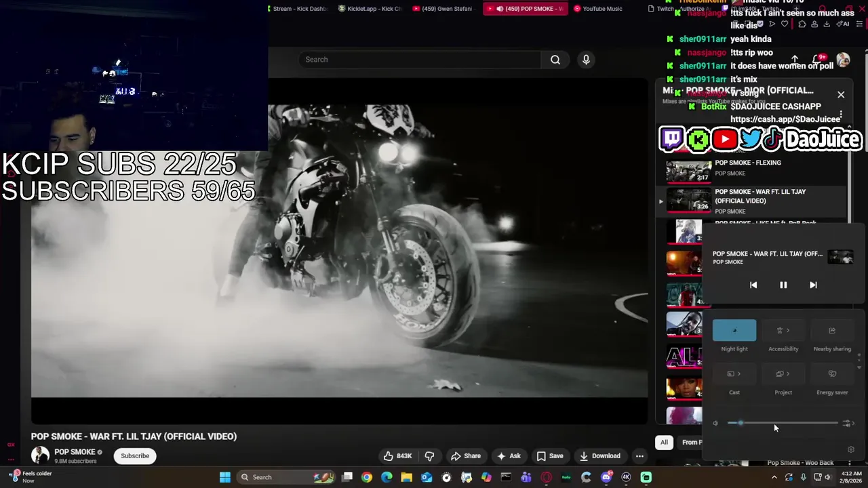The image size is (868, 488).
Task: Adjust the system volume slider
Action: pos(783,423)
